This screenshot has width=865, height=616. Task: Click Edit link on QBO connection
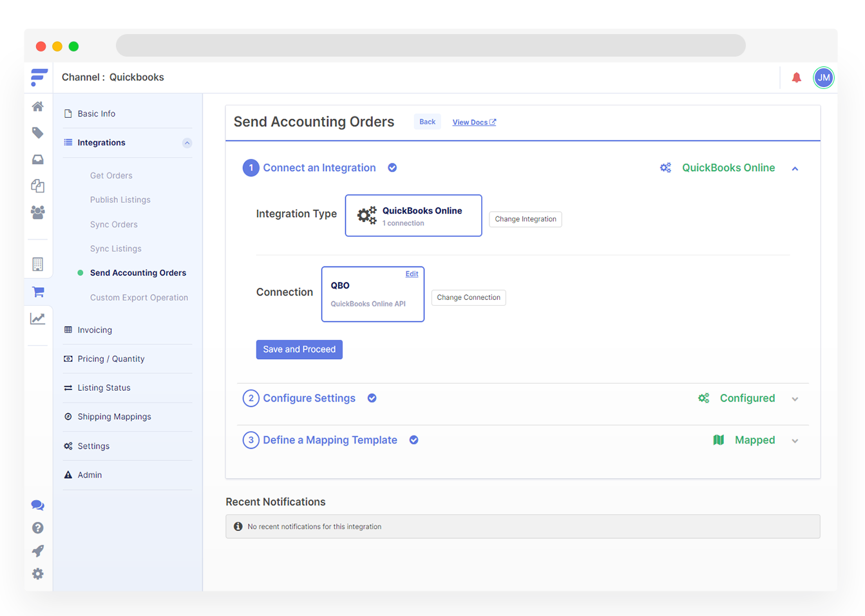click(412, 274)
